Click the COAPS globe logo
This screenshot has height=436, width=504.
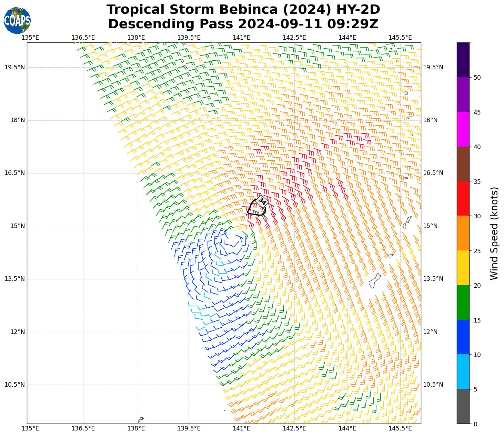pos(17,20)
